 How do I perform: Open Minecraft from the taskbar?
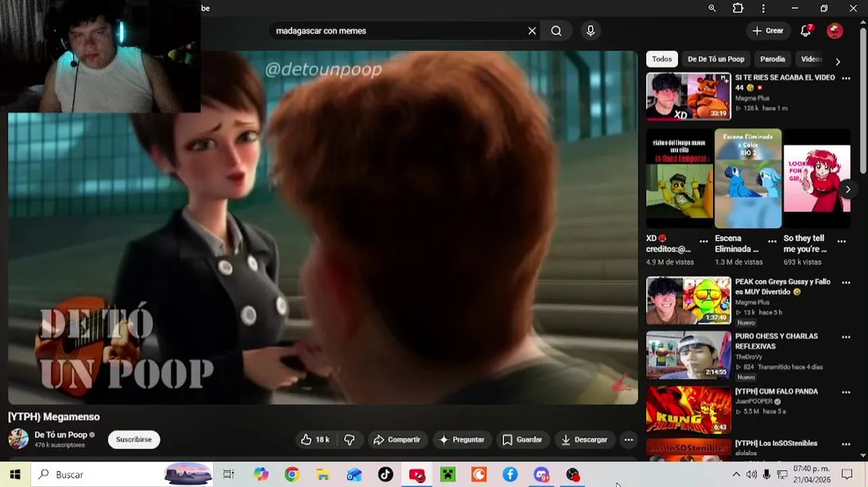448,475
